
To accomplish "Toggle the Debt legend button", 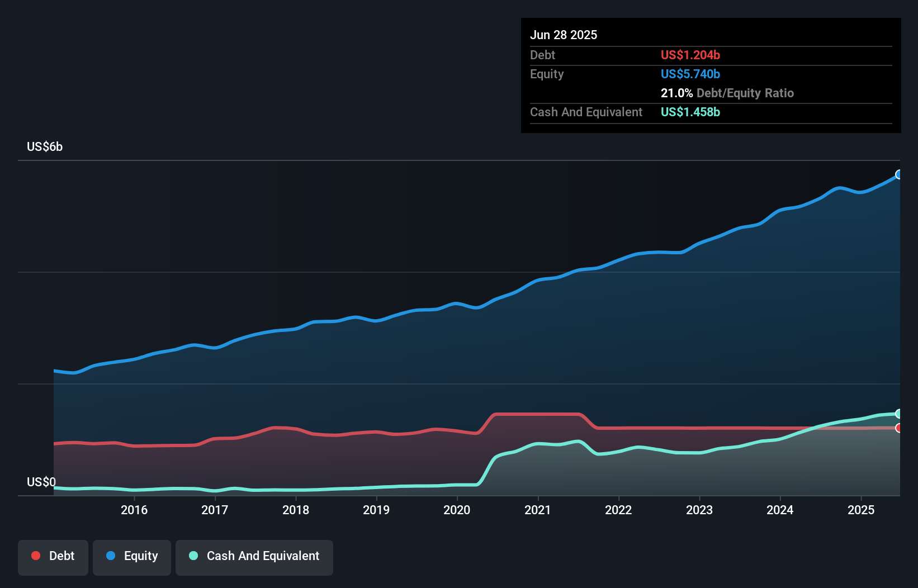I will 53,557.
